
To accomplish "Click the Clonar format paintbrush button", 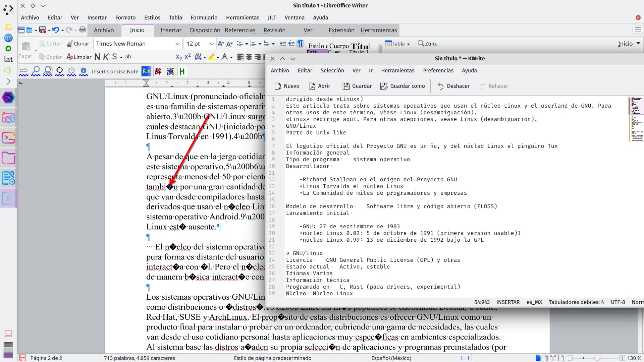I will click(x=78, y=44).
